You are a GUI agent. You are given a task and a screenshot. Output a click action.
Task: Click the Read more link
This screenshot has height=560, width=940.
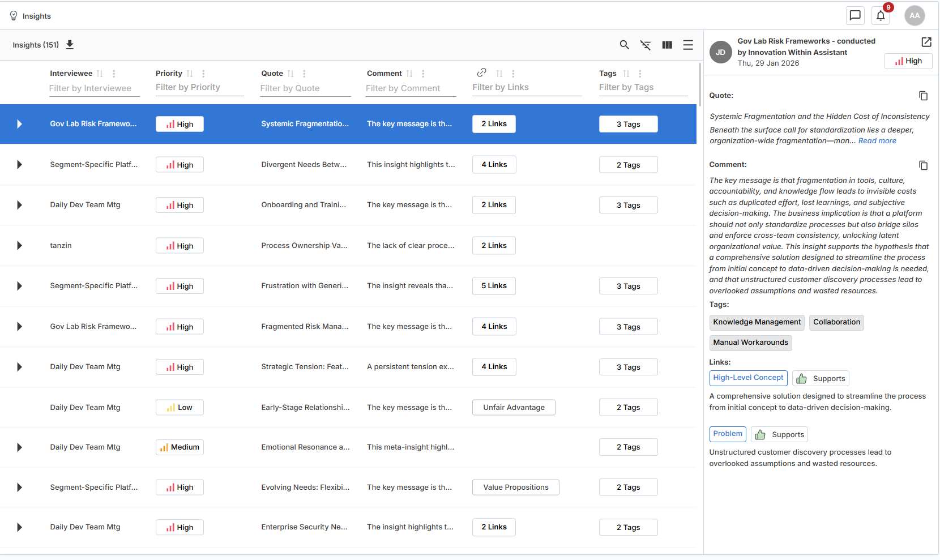pos(877,141)
